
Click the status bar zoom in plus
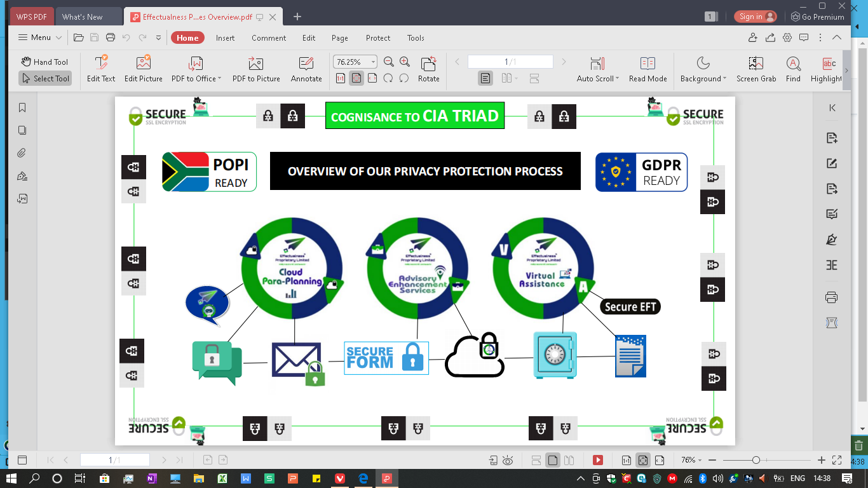[822, 460]
